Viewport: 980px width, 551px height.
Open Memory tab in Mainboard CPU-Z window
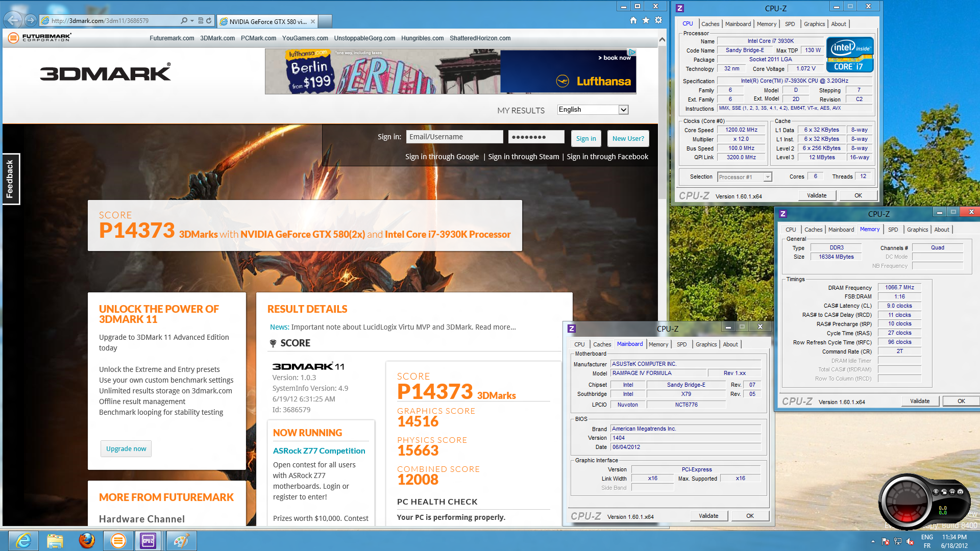point(658,344)
